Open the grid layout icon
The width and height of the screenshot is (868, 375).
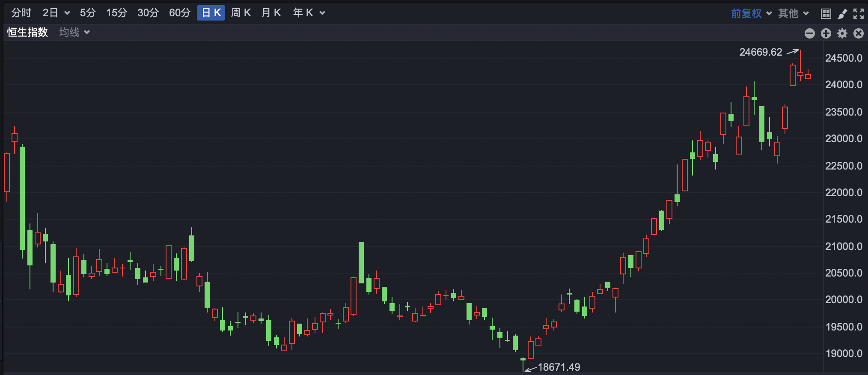click(x=826, y=14)
